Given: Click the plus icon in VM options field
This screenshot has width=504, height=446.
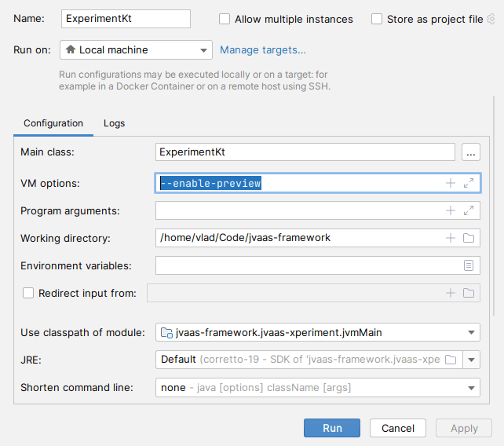Looking at the screenshot, I should (x=451, y=183).
